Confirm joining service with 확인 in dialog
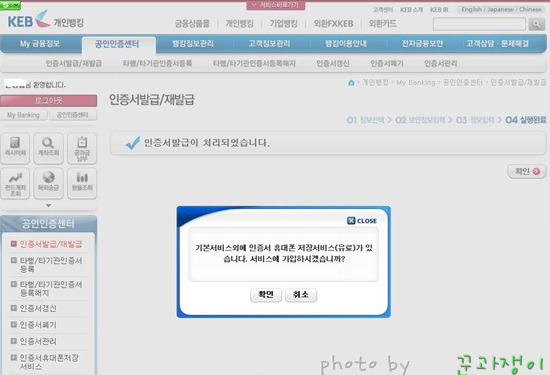The width and height of the screenshot is (550, 375). [x=266, y=295]
